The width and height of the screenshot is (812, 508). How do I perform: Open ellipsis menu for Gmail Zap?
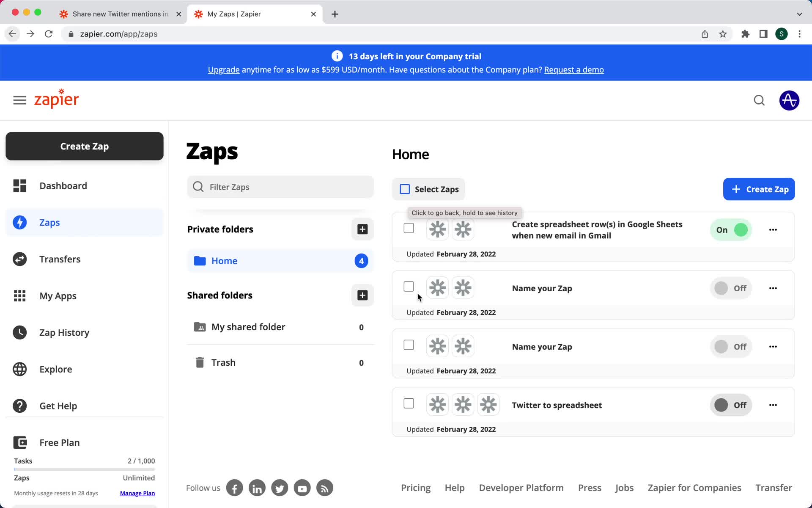pos(773,229)
